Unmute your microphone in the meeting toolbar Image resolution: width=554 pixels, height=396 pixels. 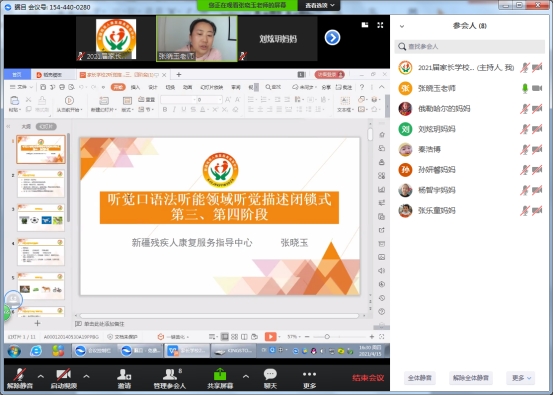point(20,374)
